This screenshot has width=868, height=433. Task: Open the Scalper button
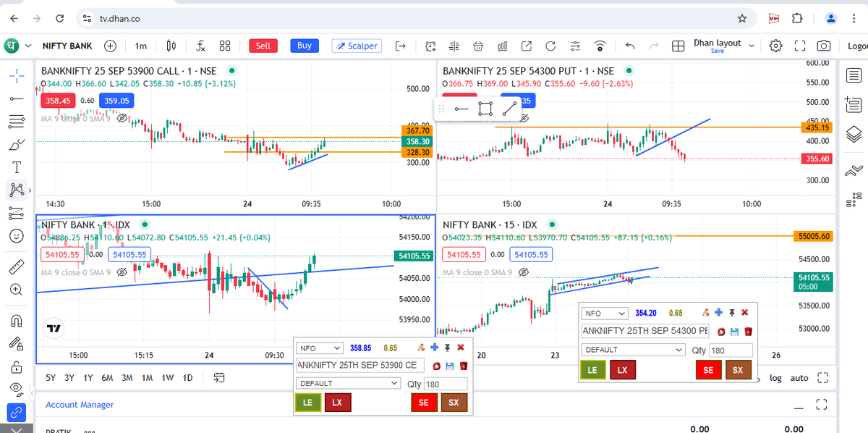tap(357, 46)
